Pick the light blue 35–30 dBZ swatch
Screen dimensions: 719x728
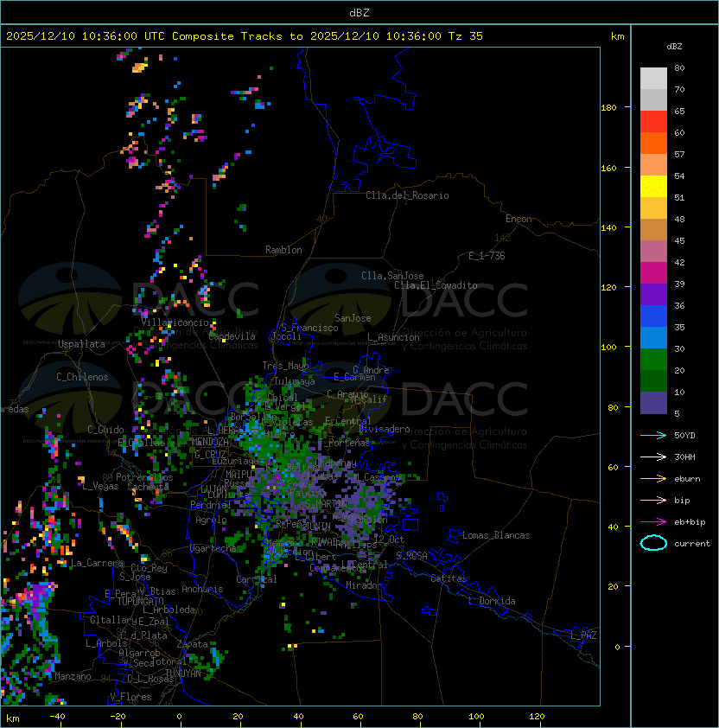point(653,338)
